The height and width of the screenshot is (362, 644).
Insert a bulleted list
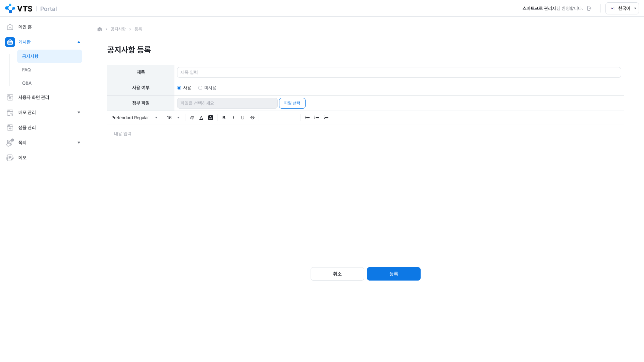[307, 118]
